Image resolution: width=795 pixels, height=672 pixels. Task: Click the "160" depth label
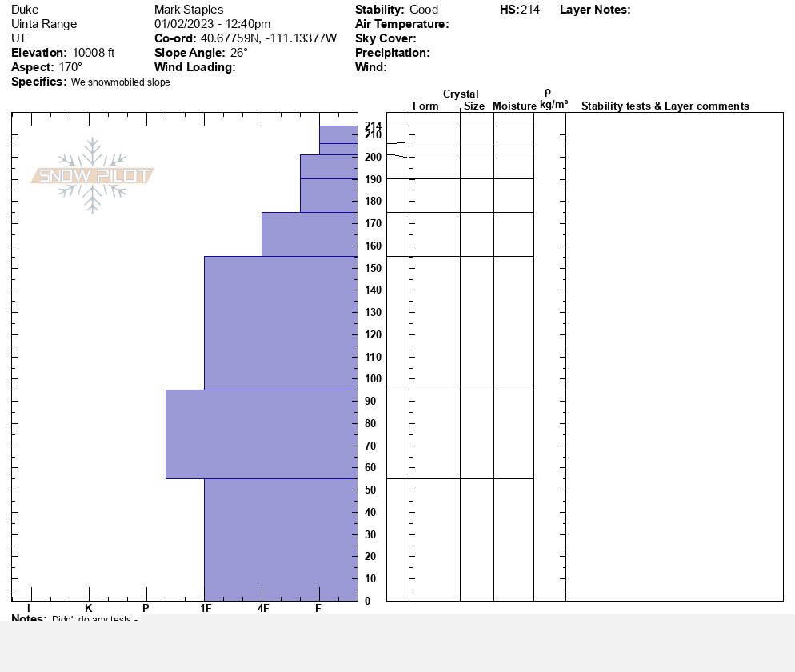click(374, 246)
